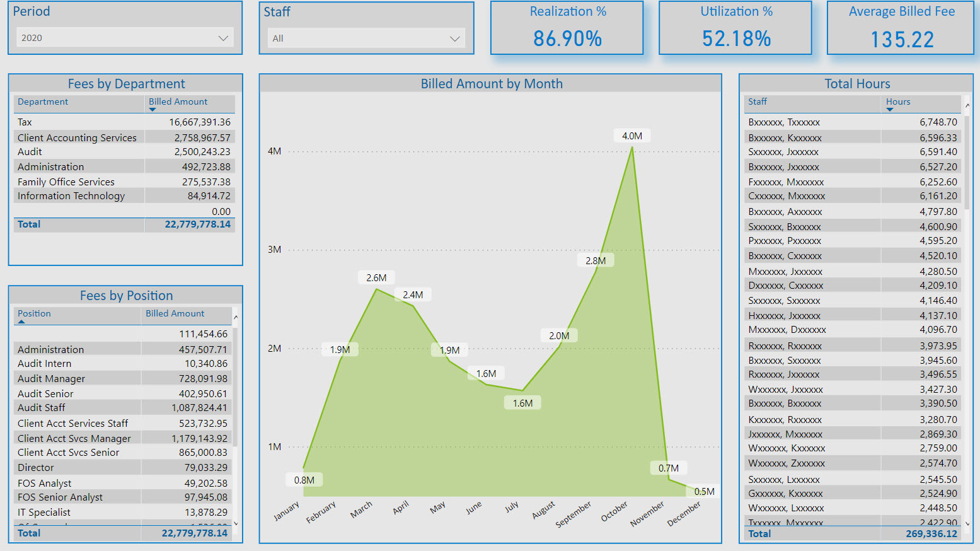The width and height of the screenshot is (980, 551).
Task: Click the Realization % card
Action: [x=567, y=28]
